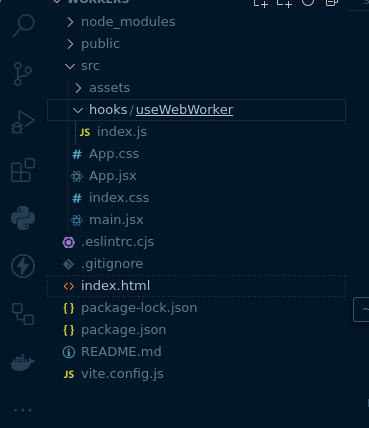Open the package-lock.json file
This screenshot has width=369, height=428.
tap(196, 308)
